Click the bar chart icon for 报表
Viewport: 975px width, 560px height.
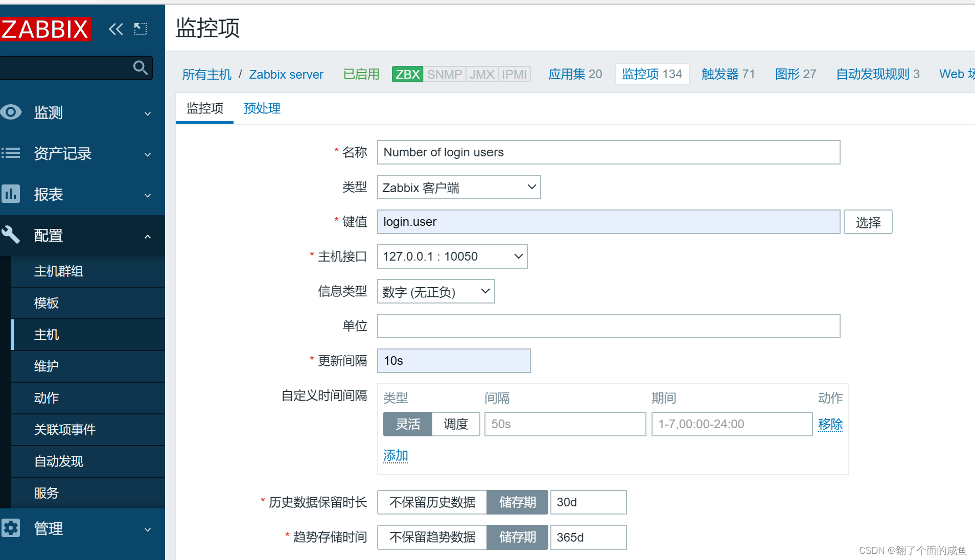pos(11,194)
